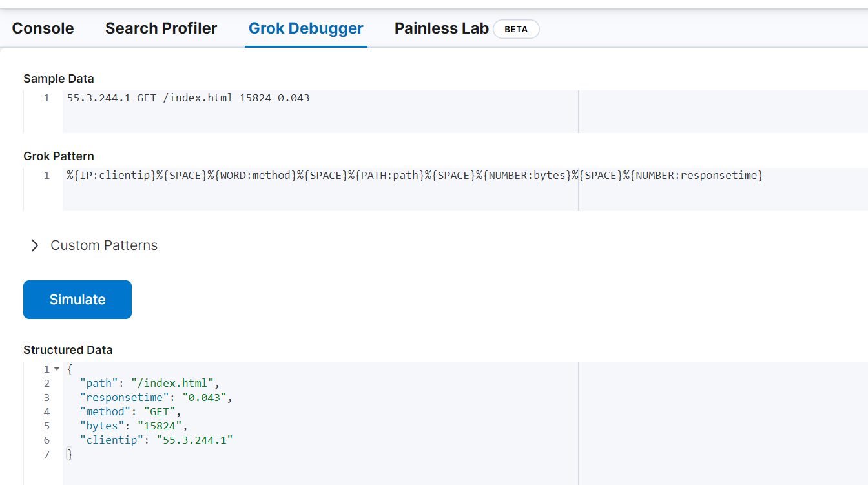The image size is (868, 485).
Task: Place cursor in Sample Data log line
Action: 188,98
